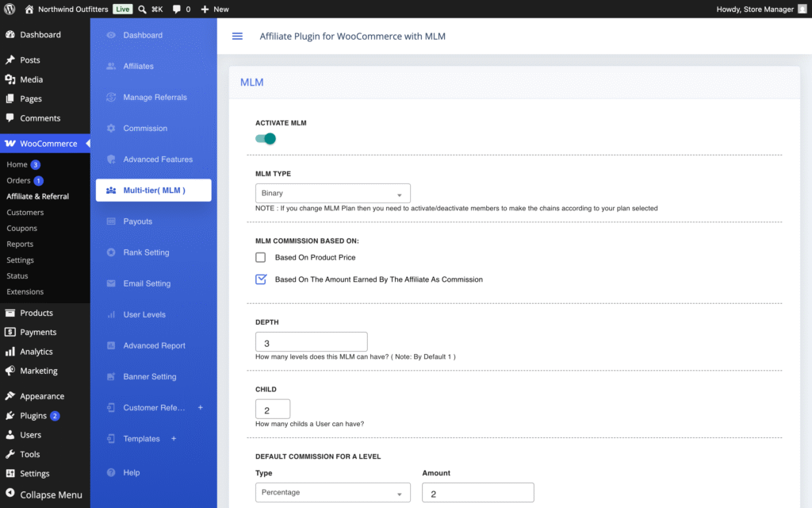Click the WooCommerce W logo icon
The width and height of the screenshot is (812, 508).
pyautogui.click(x=10, y=144)
